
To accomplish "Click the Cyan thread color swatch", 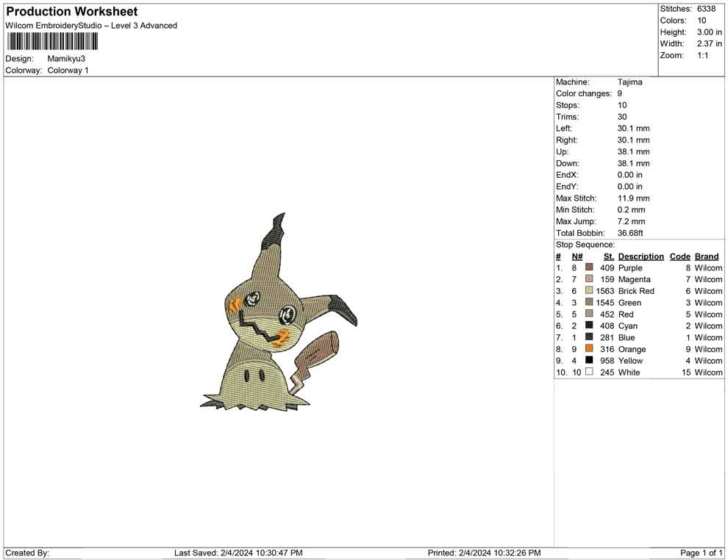I will [589, 326].
